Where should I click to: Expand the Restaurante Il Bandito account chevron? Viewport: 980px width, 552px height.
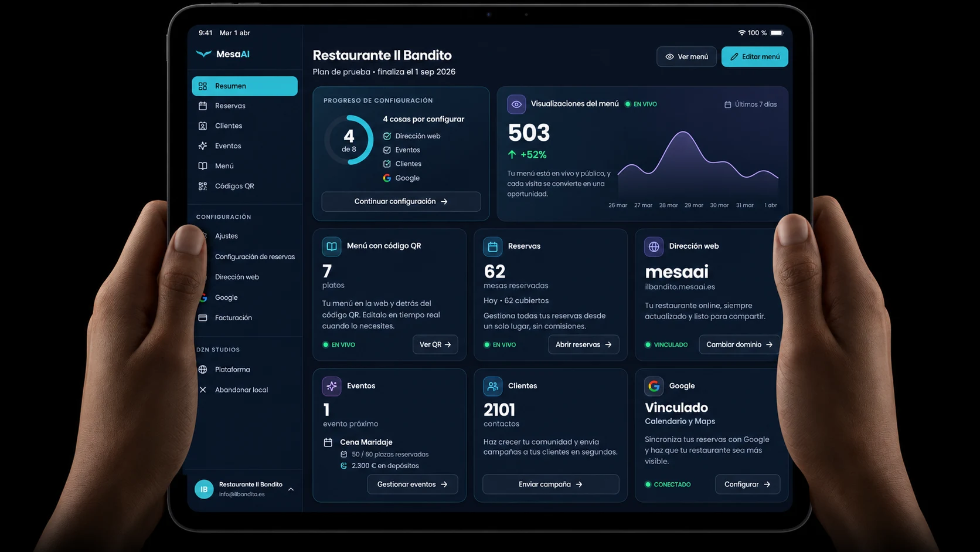click(x=291, y=489)
